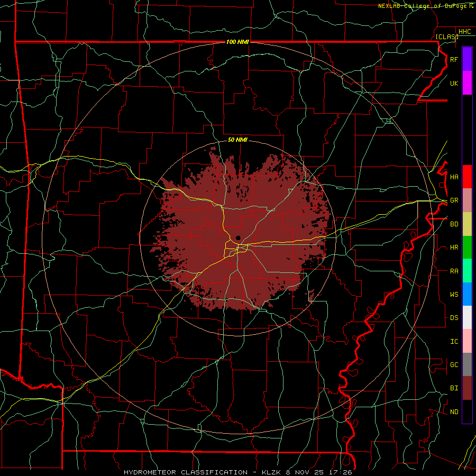Click the UK legend label
The image size is (476, 476).
(454, 83)
